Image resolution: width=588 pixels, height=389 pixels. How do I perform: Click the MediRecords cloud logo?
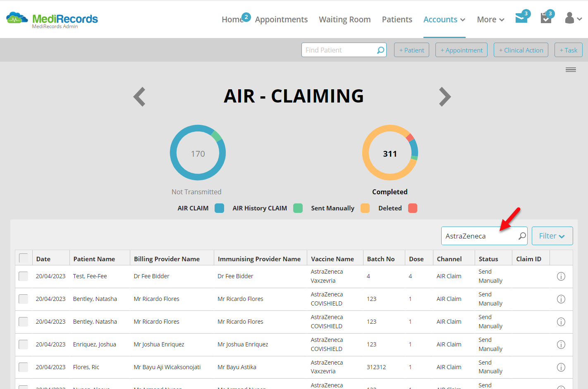click(x=17, y=18)
